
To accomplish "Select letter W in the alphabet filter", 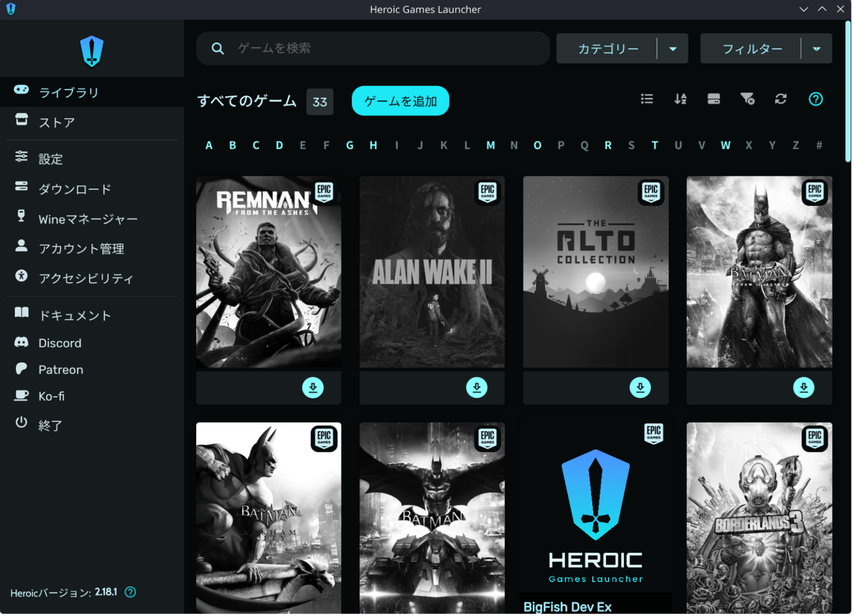I will [x=725, y=145].
